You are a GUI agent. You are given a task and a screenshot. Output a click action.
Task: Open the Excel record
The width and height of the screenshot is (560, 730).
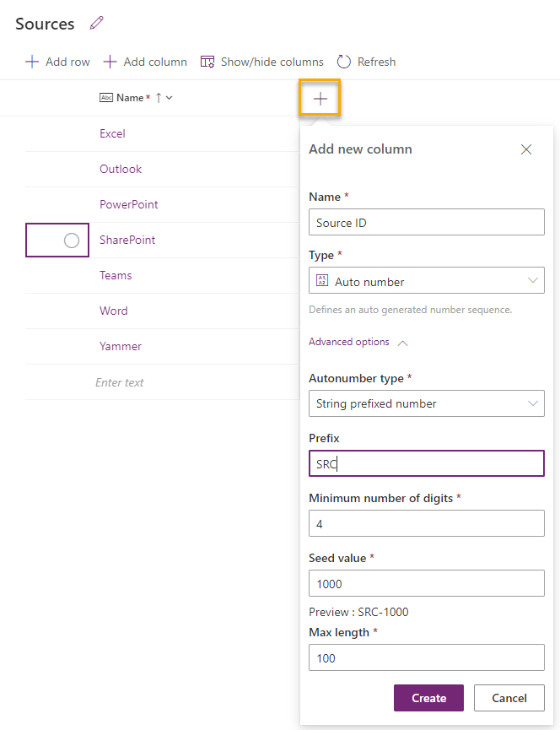112,134
